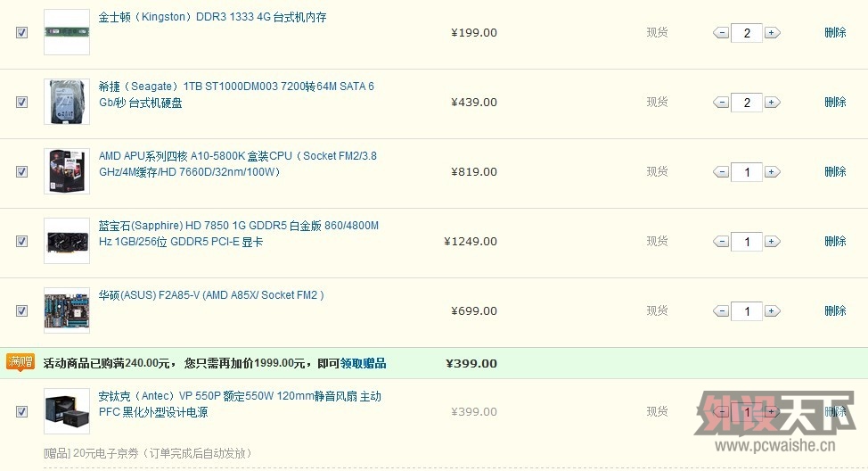Open Sapphire HD 7850 1G GDDR5 product link
Screen dimensions: 868x471
[239, 234]
